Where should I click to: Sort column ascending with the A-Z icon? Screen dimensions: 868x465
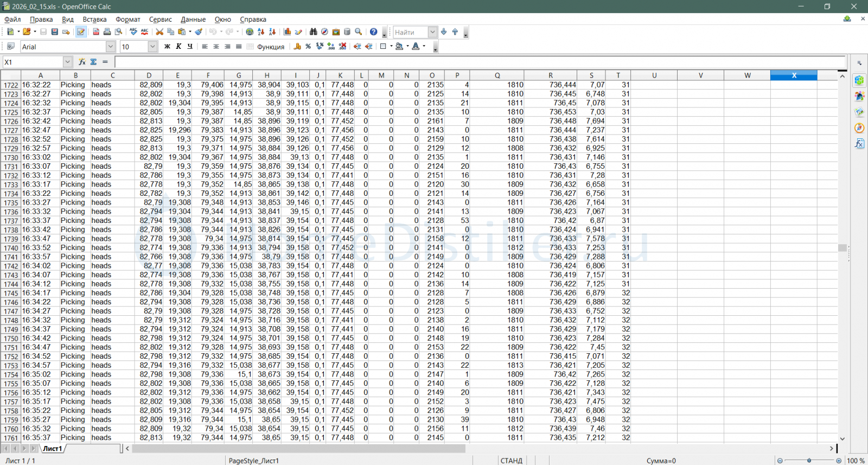click(261, 32)
